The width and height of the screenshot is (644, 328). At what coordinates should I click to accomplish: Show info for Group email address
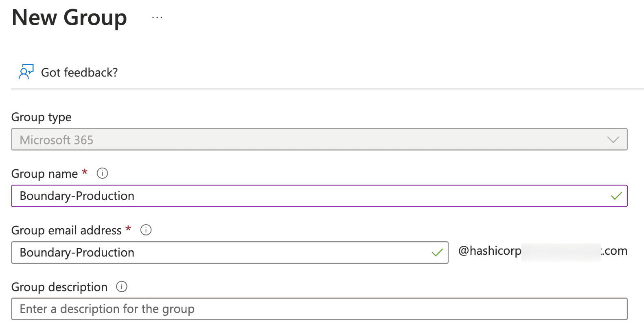click(146, 230)
